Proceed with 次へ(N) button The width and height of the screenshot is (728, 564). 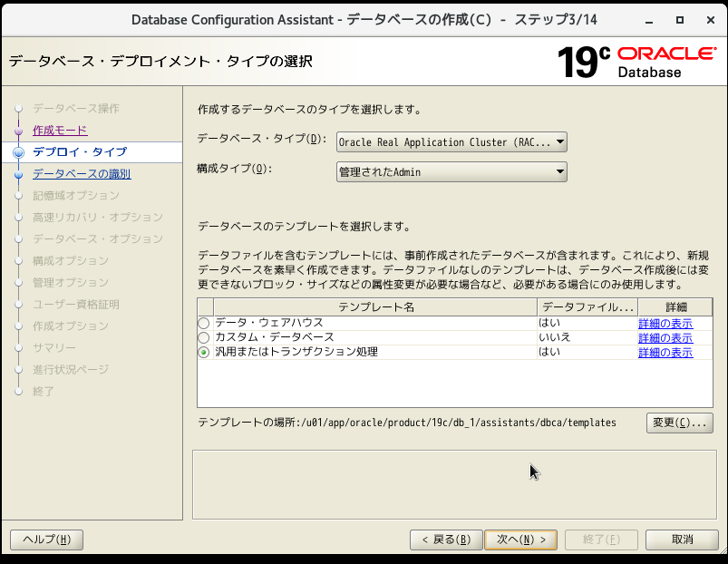pos(520,540)
